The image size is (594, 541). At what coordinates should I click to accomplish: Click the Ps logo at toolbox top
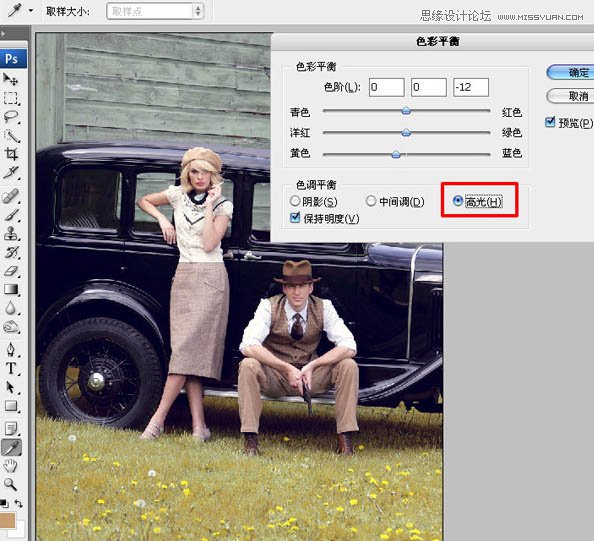pyautogui.click(x=13, y=59)
